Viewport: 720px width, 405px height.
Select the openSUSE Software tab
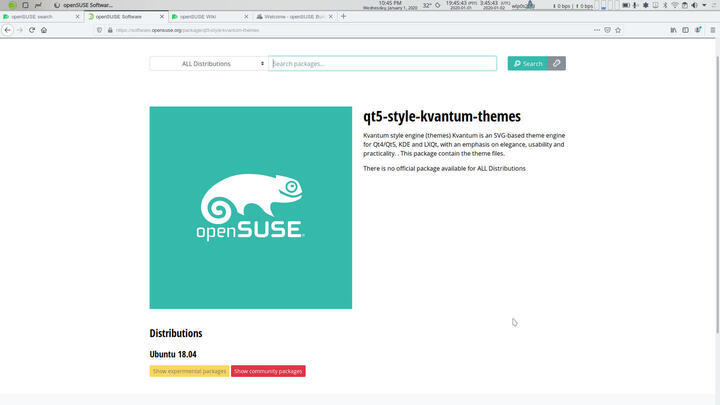pyautogui.click(x=124, y=17)
